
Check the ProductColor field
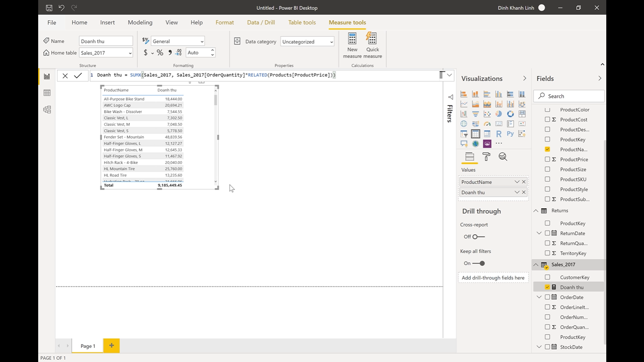pyautogui.click(x=547, y=109)
